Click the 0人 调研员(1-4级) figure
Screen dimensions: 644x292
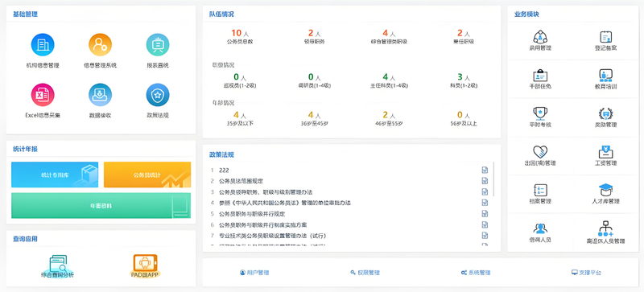pos(314,76)
